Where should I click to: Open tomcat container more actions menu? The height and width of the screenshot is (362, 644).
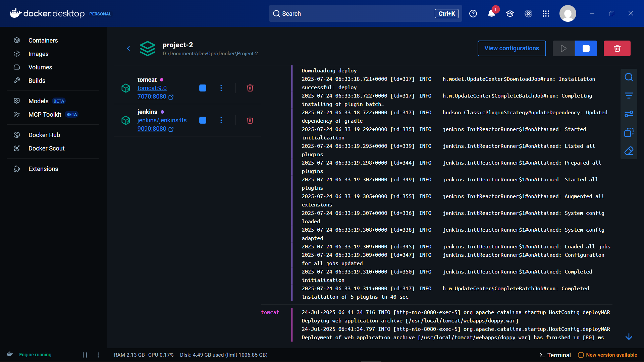[221, 88]
